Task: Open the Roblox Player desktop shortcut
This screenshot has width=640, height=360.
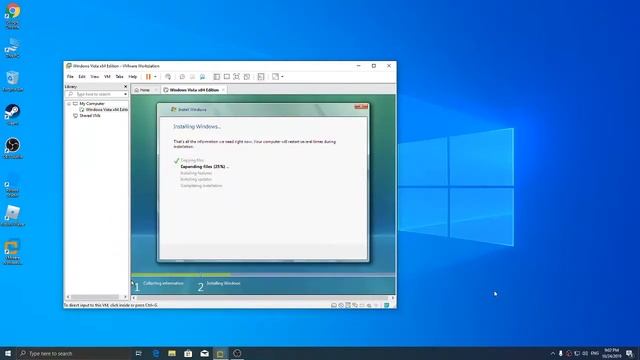Action: coord(13,216)
